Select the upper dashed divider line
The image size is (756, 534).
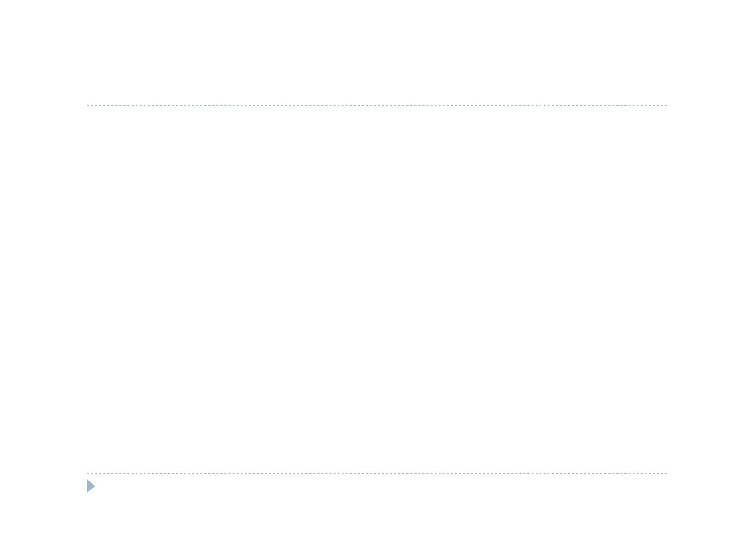[x=377, y=105]
